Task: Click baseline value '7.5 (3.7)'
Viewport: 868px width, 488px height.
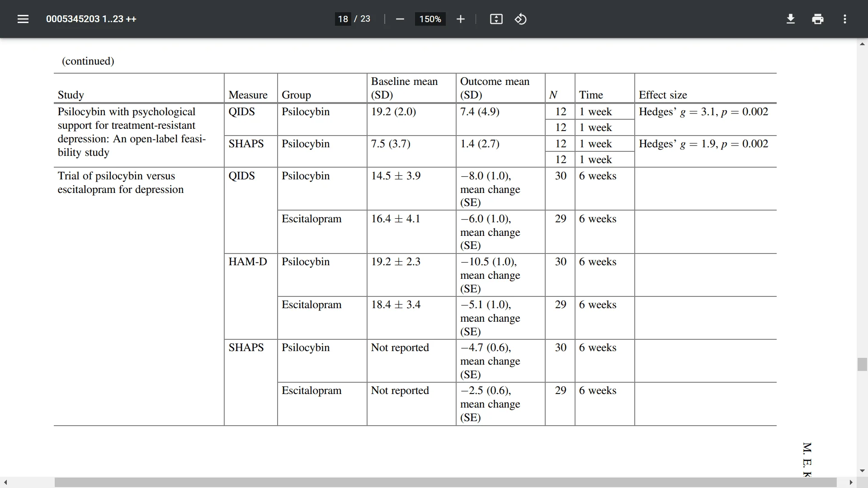Action: coord(391,144)
